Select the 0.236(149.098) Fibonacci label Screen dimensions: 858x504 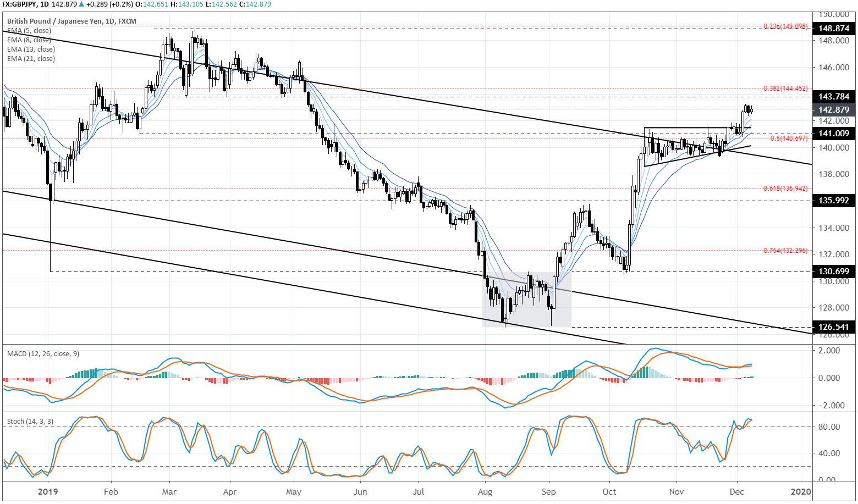(785, 26)
